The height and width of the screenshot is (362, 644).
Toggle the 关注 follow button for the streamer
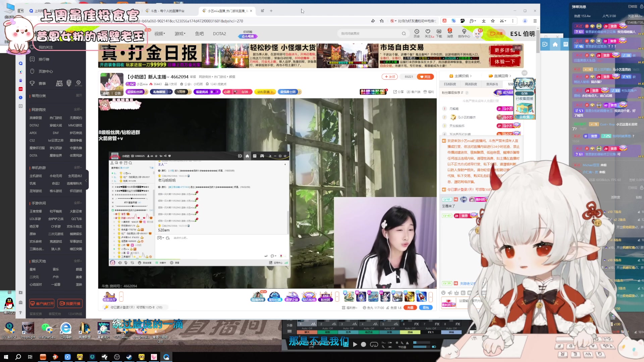425,77
